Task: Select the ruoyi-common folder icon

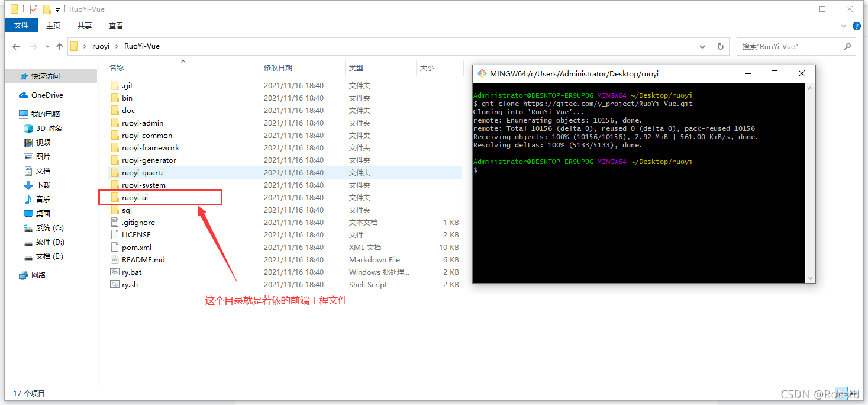Action: pyautogui.click(x=115, y=136)
